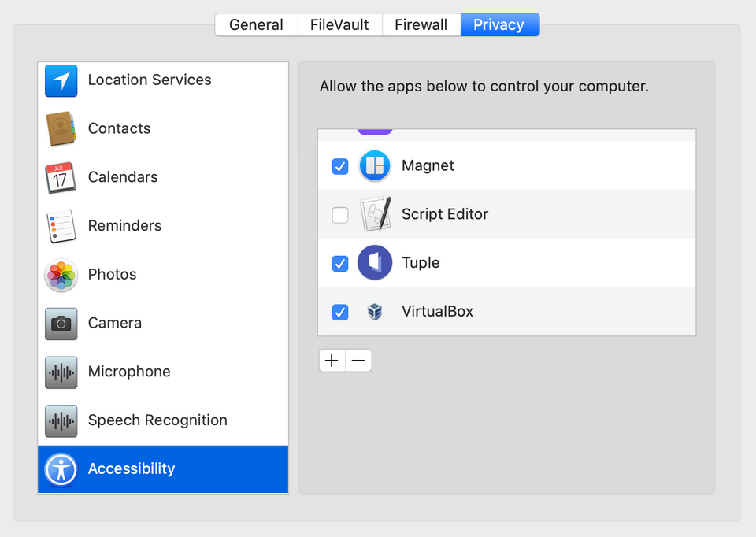
Task: Switch to the Firewall tab
Action: [x=421, y=24]
